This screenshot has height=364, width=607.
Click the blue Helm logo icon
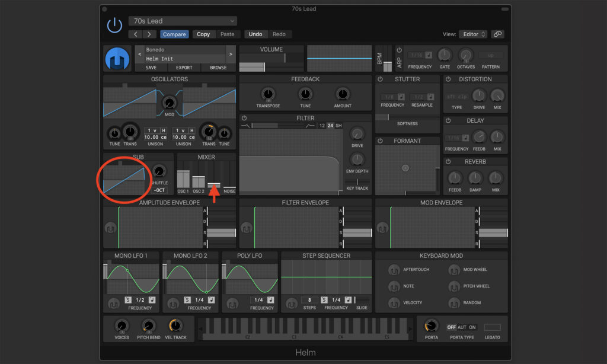117,59
